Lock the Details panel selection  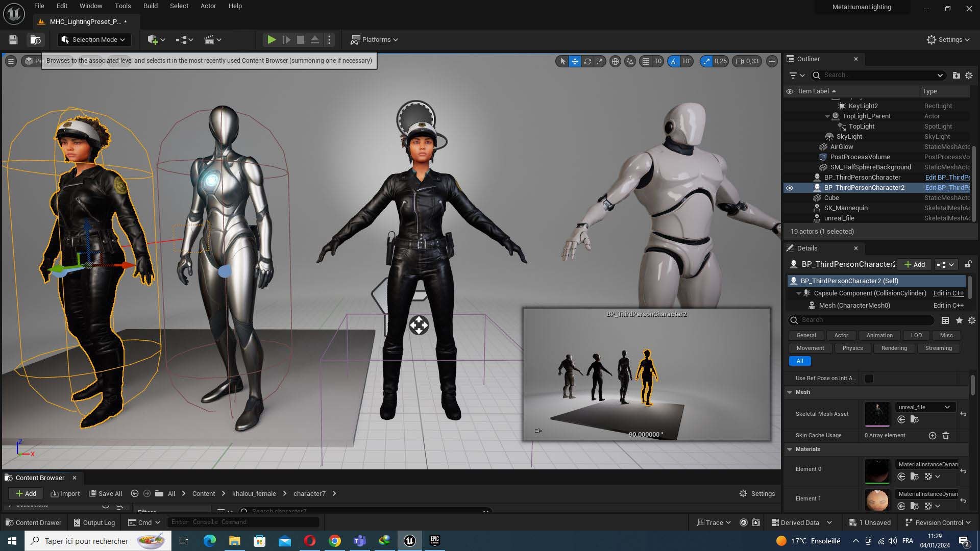pyautogui.click(x=968, y=264)
